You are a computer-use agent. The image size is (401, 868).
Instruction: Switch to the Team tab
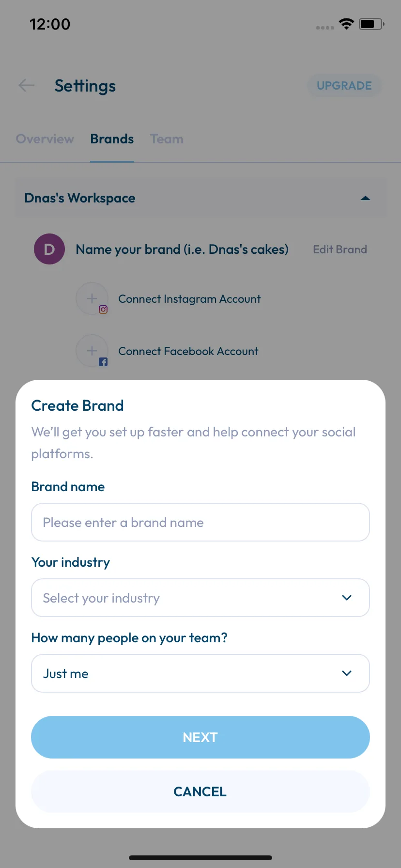pos(167,139)
